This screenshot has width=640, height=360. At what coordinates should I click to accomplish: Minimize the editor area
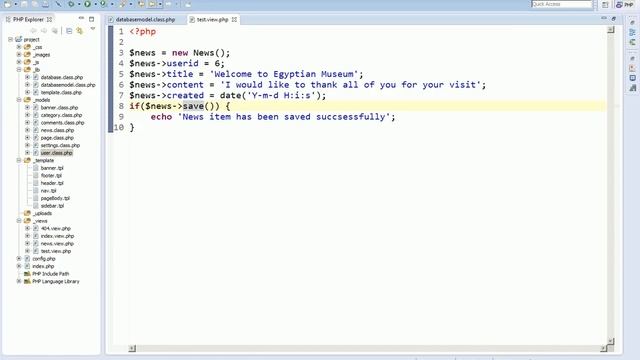604,18
